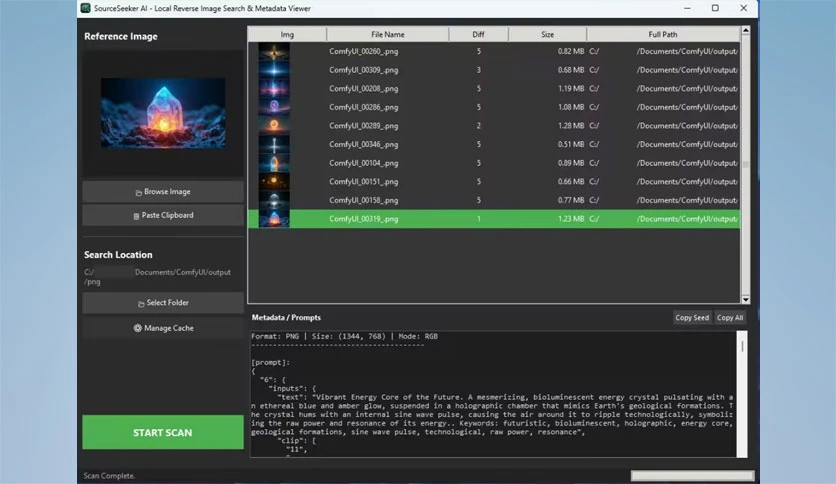The image size is (836, 484).
Task: Select file name ComfyUI_00309_.png
Action: pos(364,70)
